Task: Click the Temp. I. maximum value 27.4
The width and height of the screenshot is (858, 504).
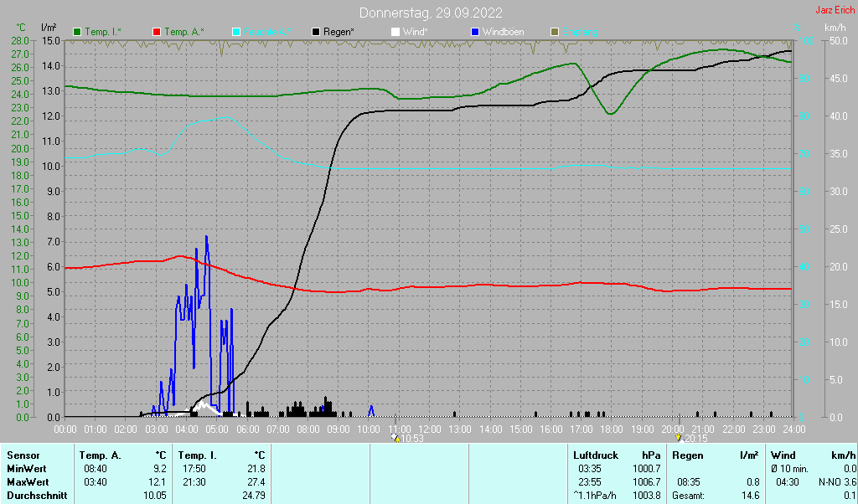Action: point(256,483)
